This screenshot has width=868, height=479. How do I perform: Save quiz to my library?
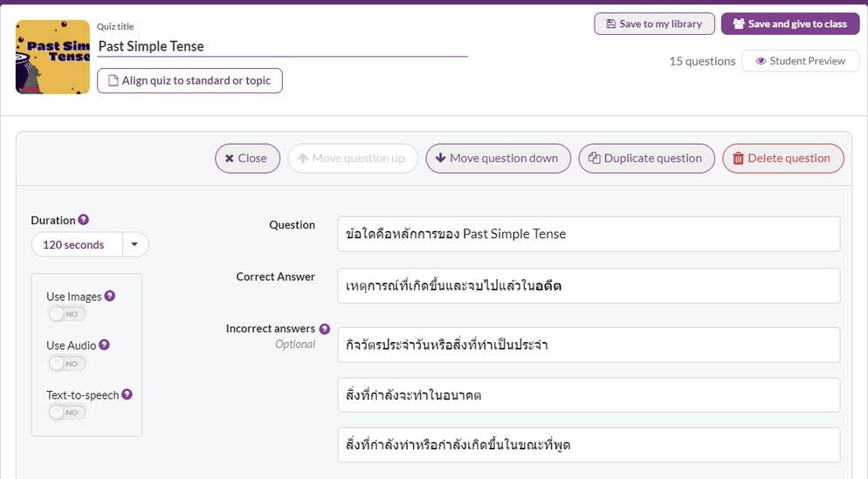pos(654,24)
